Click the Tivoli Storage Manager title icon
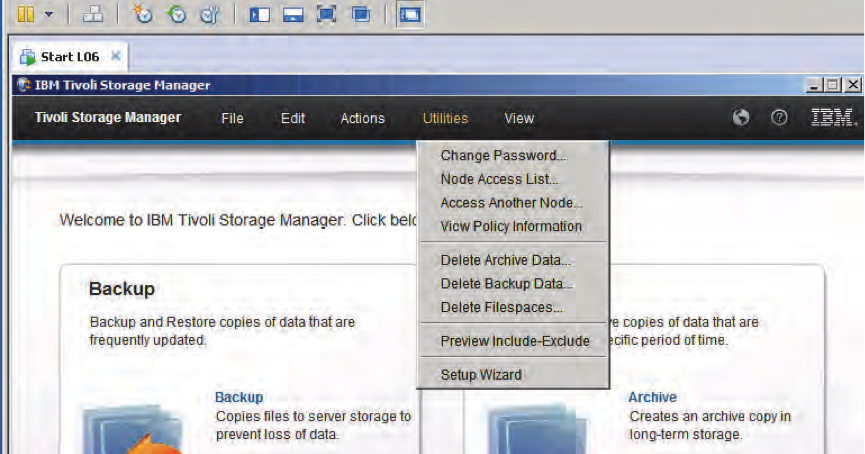Image resolution: width=865 pixels, height=454 pixels. tap(23, 85)
